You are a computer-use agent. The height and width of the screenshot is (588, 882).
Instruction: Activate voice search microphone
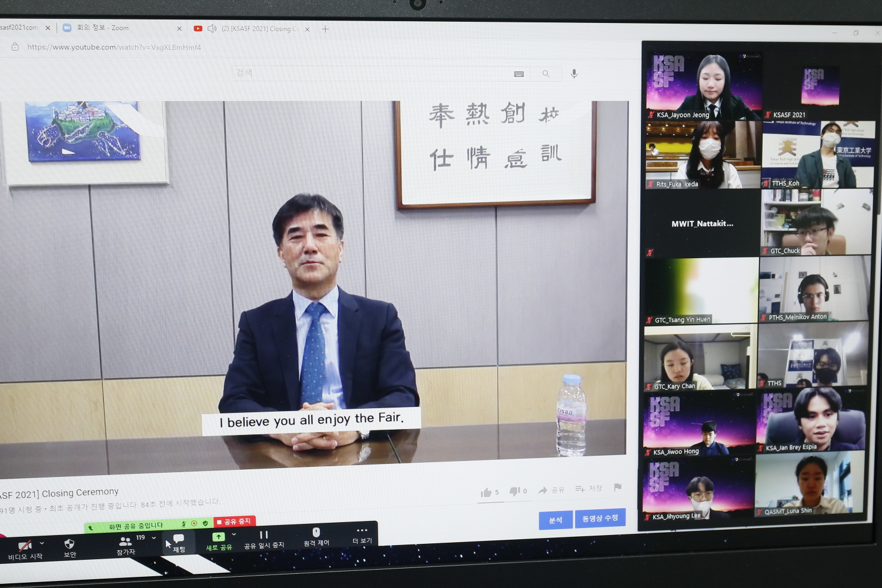click(x=574, y=73)
